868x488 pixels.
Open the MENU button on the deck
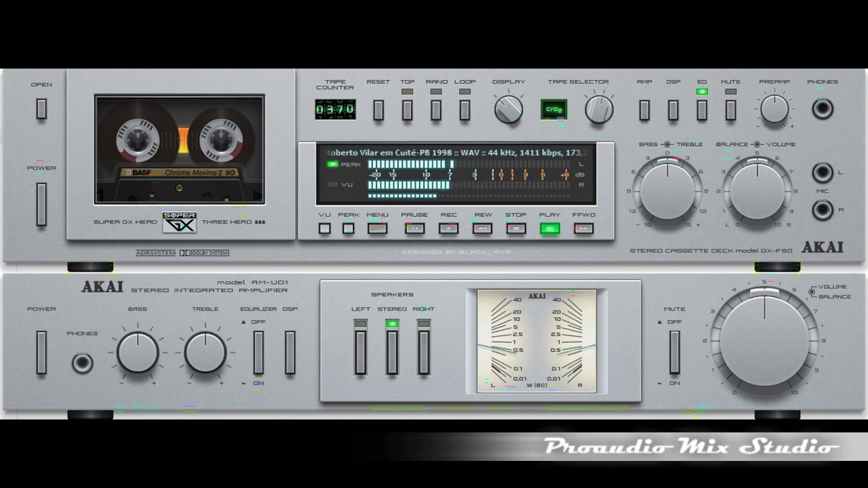[378, 228]
